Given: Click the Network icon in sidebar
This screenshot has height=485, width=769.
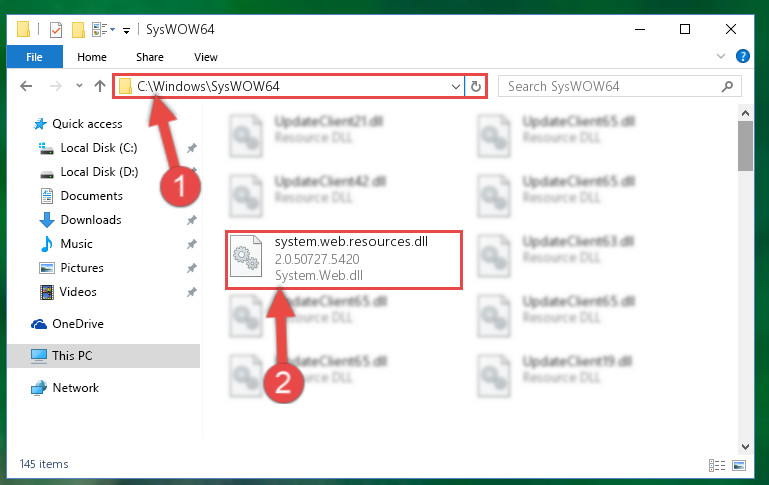Looking at the screenshot, I should point(39,388).
